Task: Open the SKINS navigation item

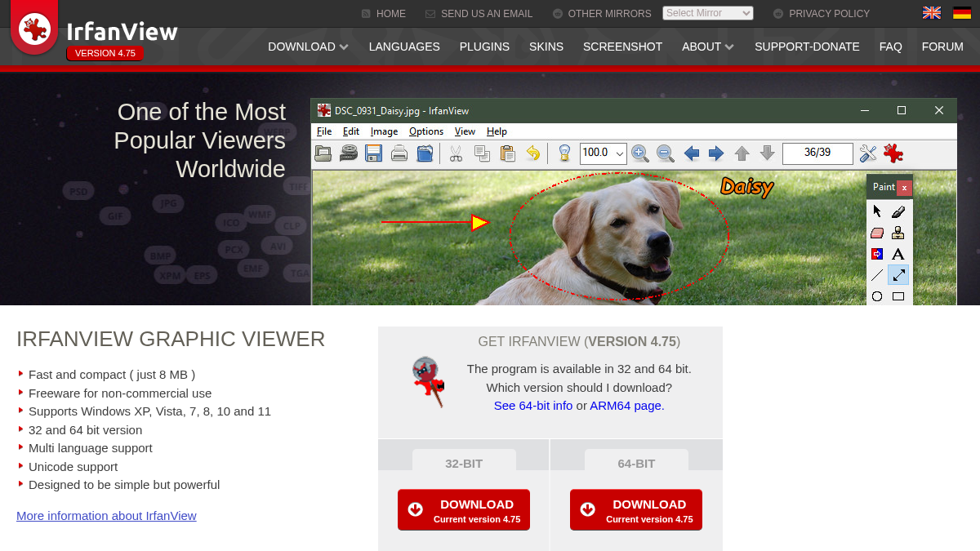Action: (546, 47)
